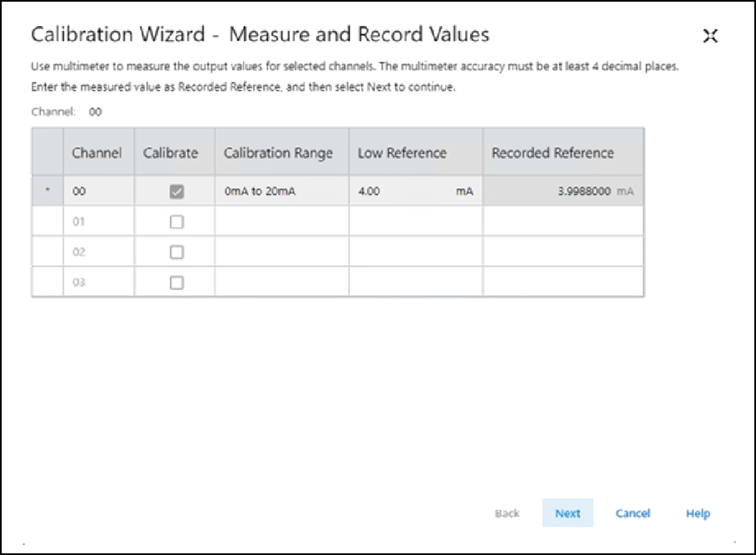Screen dimensions: 756x555
Task: Check the Calibrate box for channel 02
Action: pos(176,252)
